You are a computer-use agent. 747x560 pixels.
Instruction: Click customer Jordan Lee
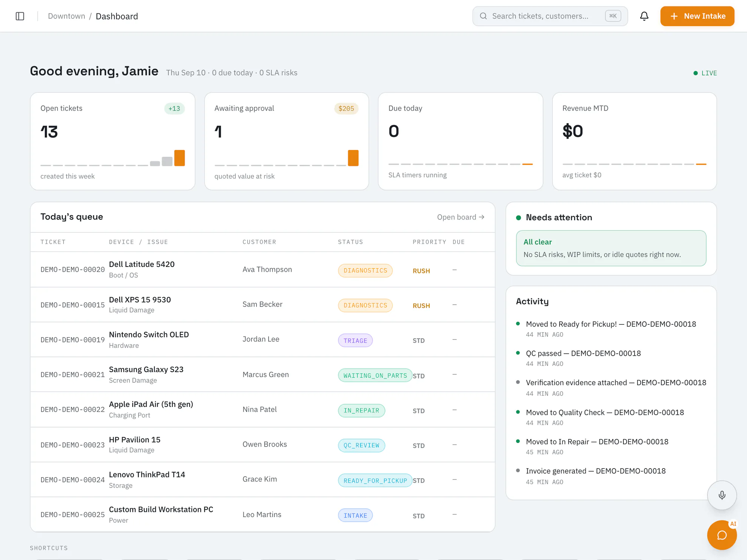click(x=261, y=339)
